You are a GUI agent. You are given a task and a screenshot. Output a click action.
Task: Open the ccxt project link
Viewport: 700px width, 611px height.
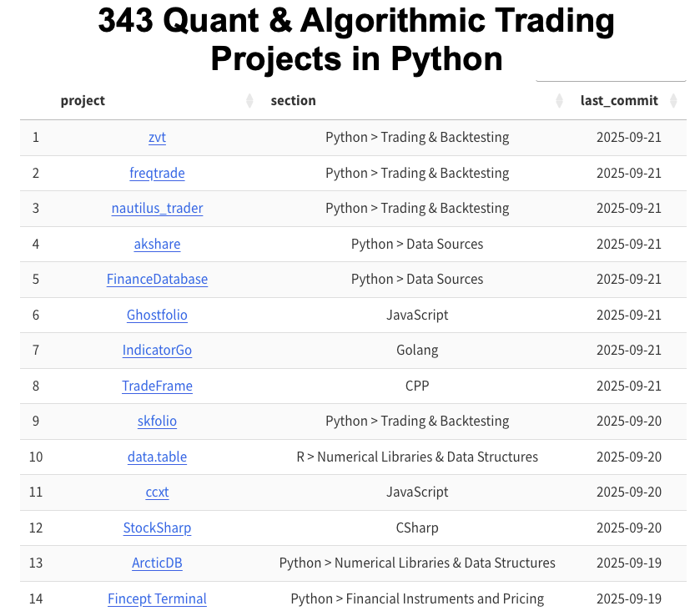pos(157,492)
